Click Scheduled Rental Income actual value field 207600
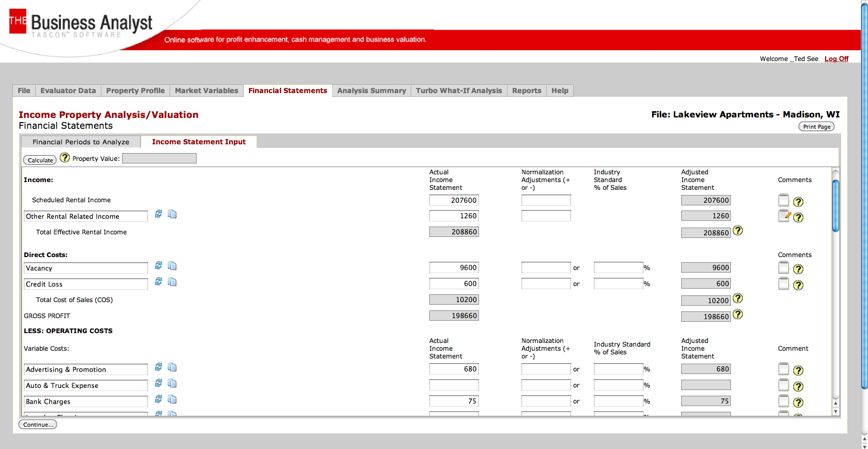 [454, 200]
